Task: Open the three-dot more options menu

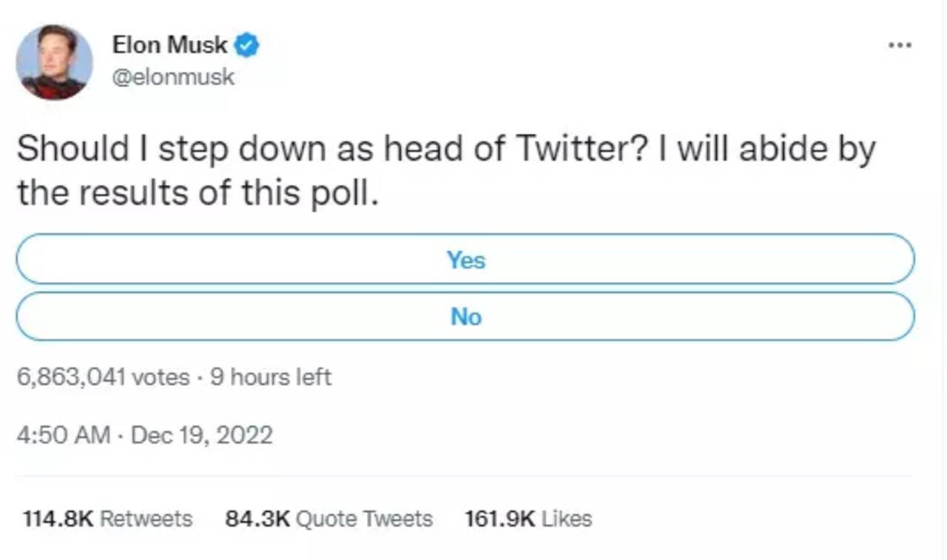Action: 900,45
